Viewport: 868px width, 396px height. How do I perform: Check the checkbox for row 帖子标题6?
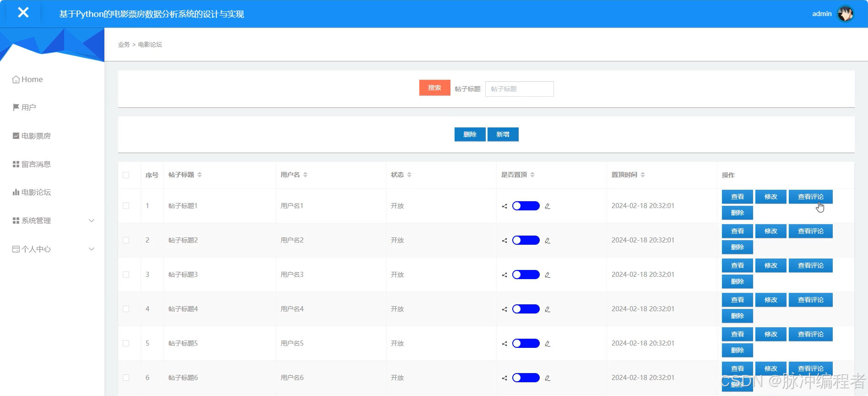point(126,378)
